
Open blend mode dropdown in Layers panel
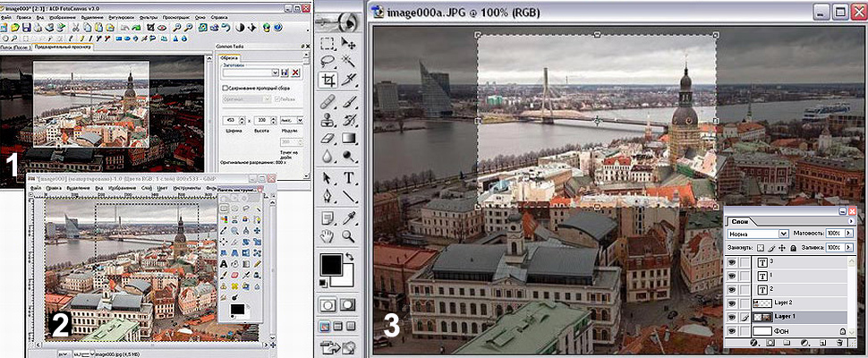[783, 234]
